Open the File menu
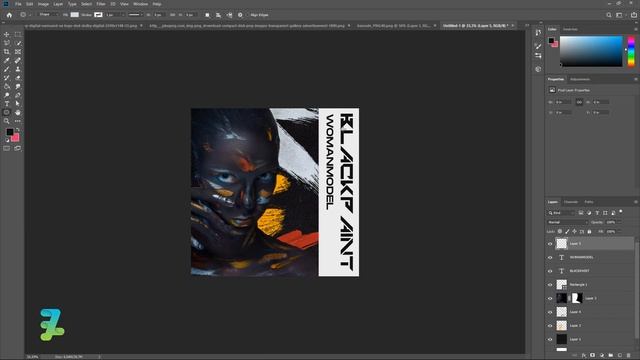The image size is (640, 360). (18, 4)
